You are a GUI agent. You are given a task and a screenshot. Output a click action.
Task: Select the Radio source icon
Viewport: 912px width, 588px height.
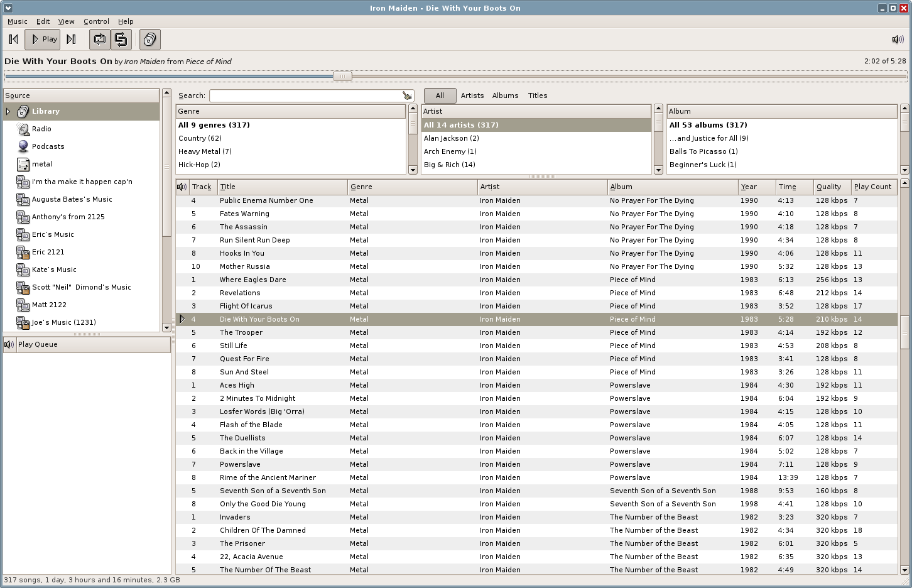pyautogui.click(x=23, y=129)
